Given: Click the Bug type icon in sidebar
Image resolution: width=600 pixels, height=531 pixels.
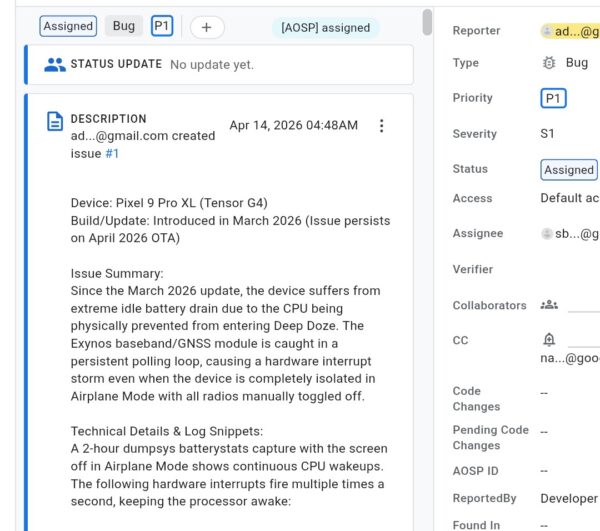Looking at the screenshot, I should [x=549, y=63].
